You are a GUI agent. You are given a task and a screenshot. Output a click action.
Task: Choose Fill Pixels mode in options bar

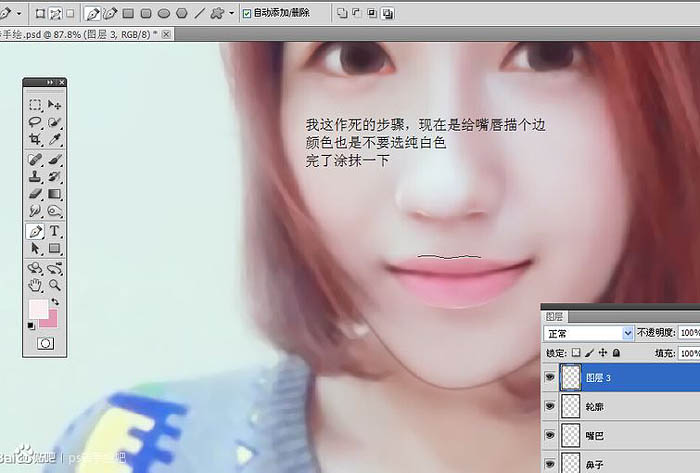click(70, 14)
